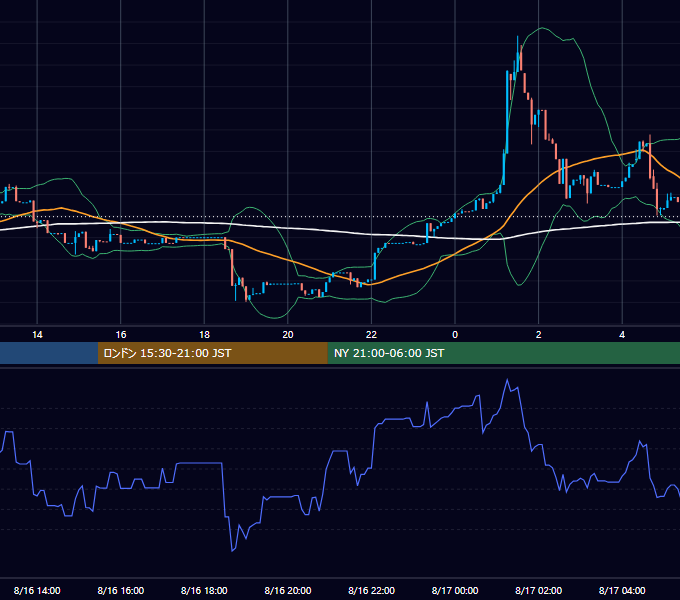This screenshot has width=680, height=600.
Task: Click the 20 hour label on price chart axis
Action: [288, 335]
